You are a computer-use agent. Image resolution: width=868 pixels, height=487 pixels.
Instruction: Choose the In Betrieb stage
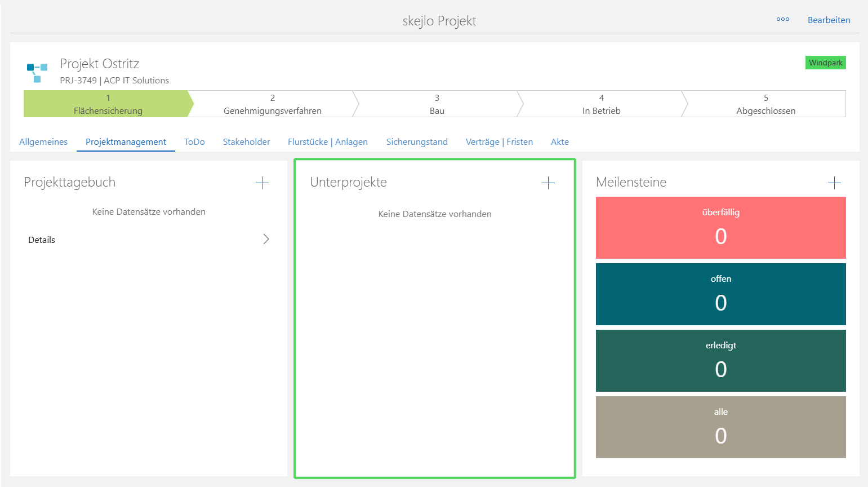click(x=601, y=104)
